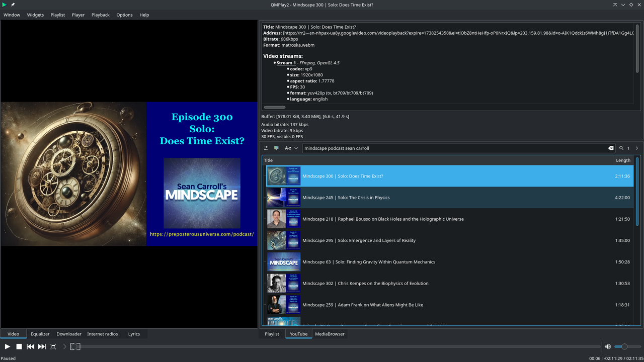Click the 2:11:36 length of Mindscape 300
644x362 pixels.
622,176
